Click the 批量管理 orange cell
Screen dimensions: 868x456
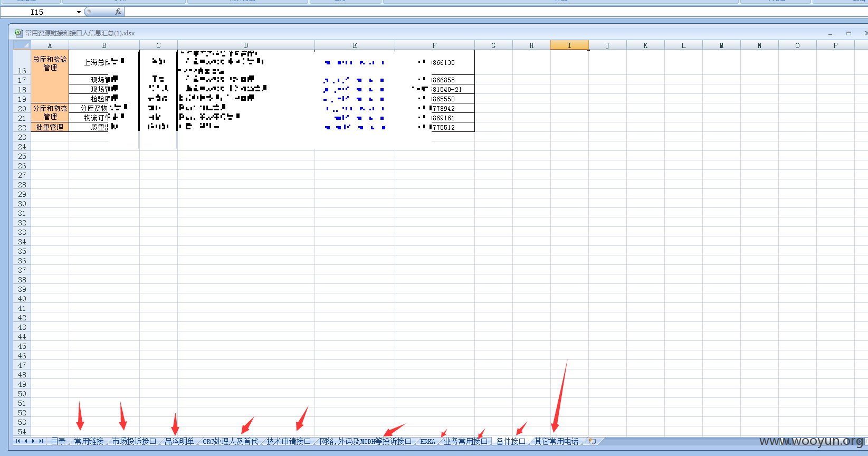(x=50, y=127)
